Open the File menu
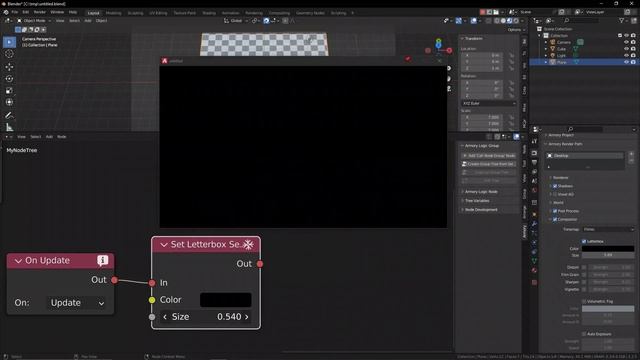Screen dimensions: 640x360 point(15,12)
